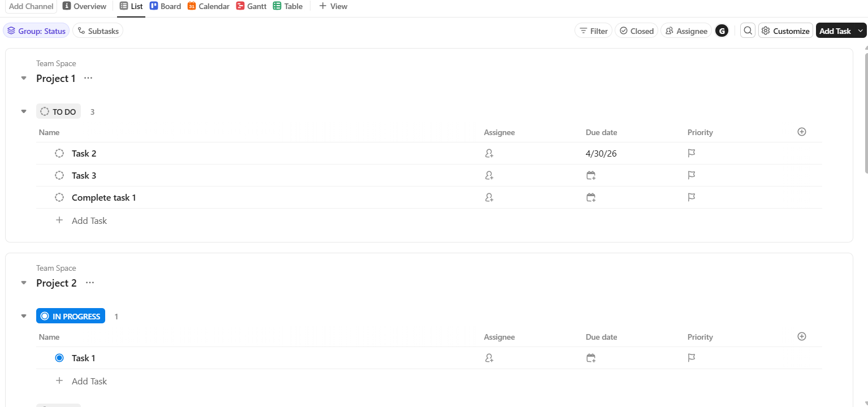Click the assignee icon for Task 1
Viewport: 868px width, 407px height.
[489, 358]
